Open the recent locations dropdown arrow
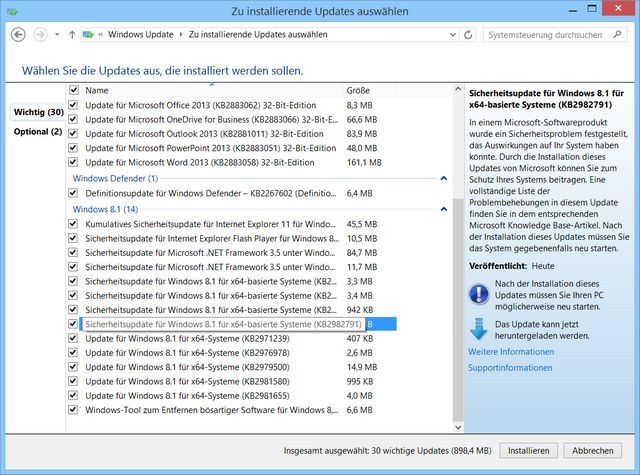This screenshot has width=640, height=475. point(57,35)
